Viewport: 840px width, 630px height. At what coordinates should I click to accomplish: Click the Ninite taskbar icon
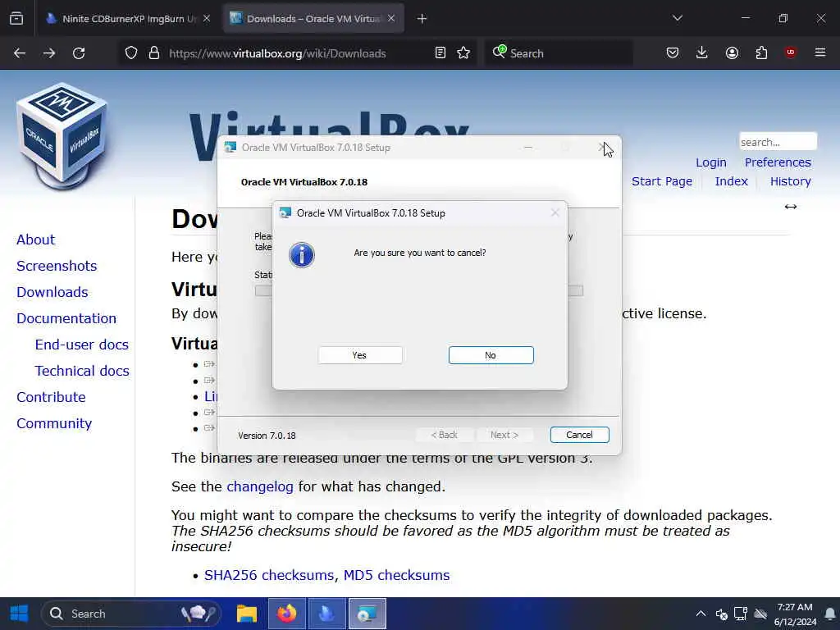click(x=326, y=614)
